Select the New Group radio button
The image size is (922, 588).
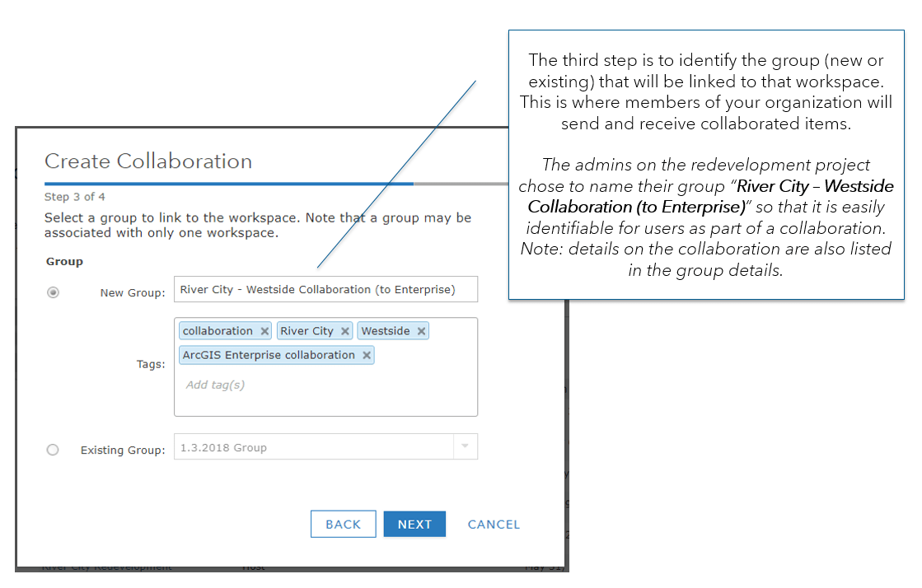pyautogui.click(x=53, y=292)
